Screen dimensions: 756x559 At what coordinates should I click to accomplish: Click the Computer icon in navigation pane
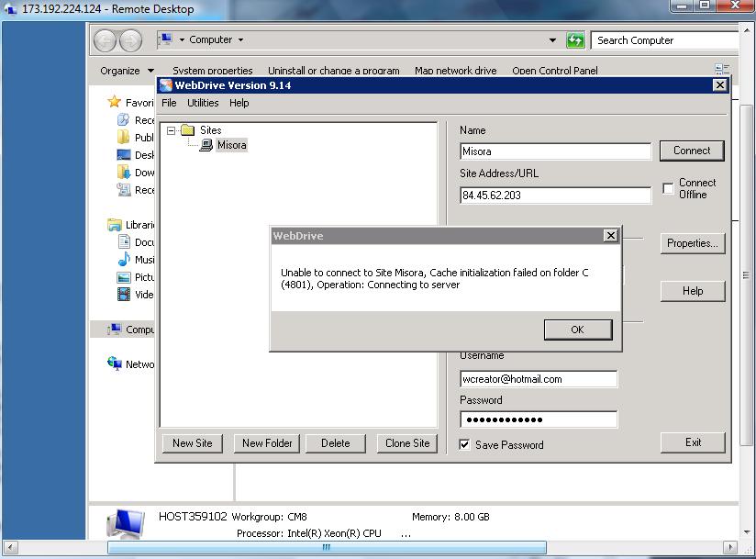coord(115,329)
